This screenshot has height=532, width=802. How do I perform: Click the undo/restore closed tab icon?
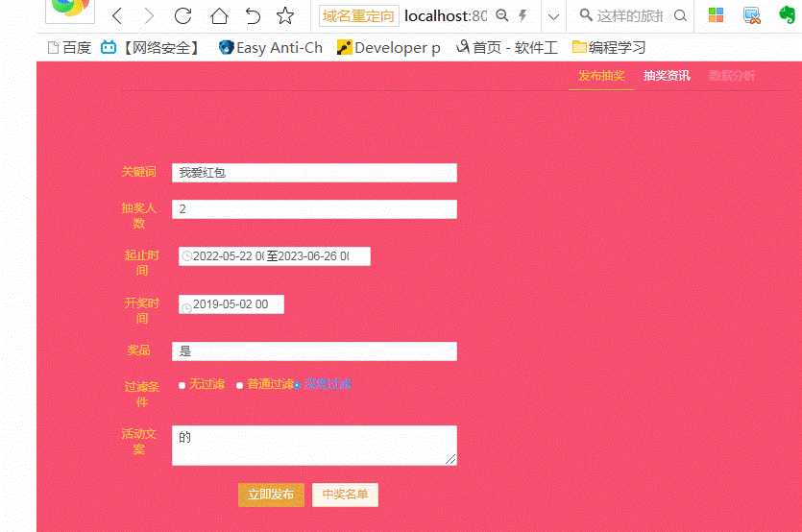click(x=253, y=16)
